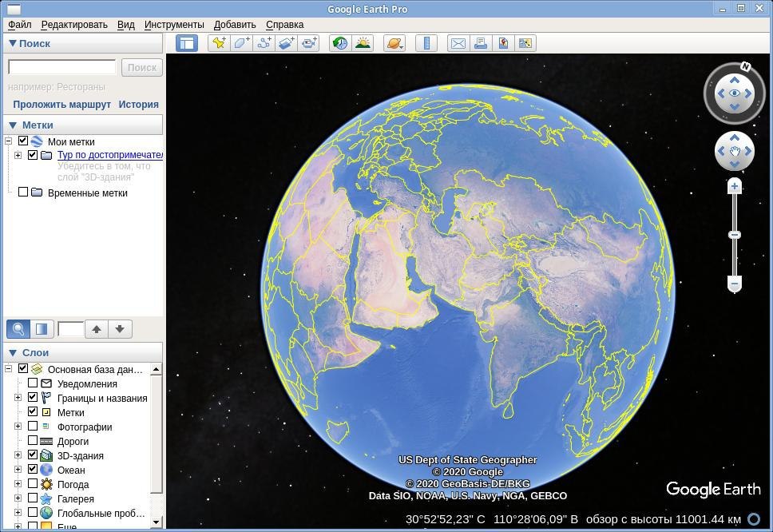
Task: Focus the search input field
Action: [x=62, y=67]
